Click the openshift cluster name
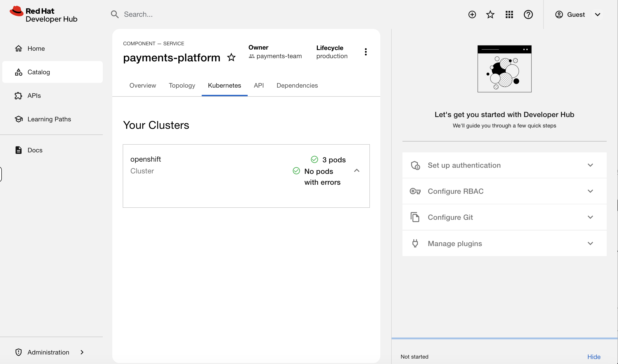 click(146, 159)
